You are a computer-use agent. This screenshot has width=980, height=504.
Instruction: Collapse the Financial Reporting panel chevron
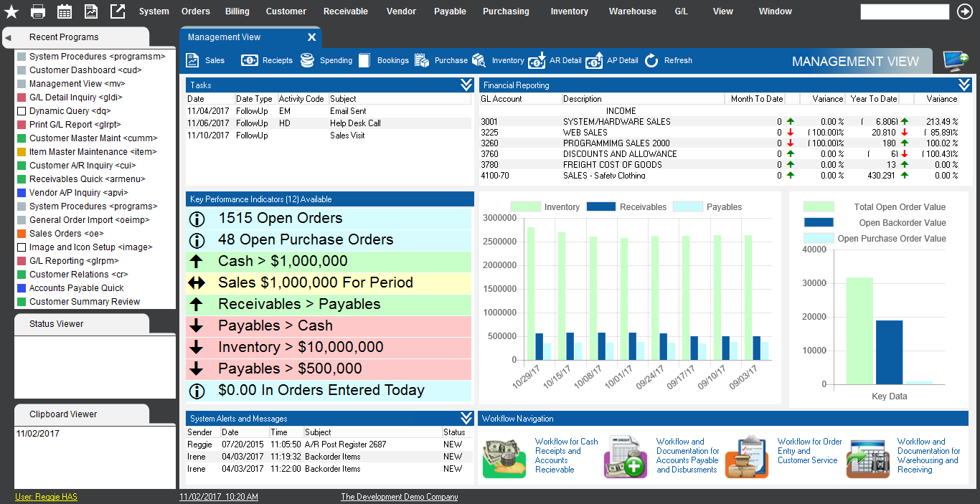964,85
